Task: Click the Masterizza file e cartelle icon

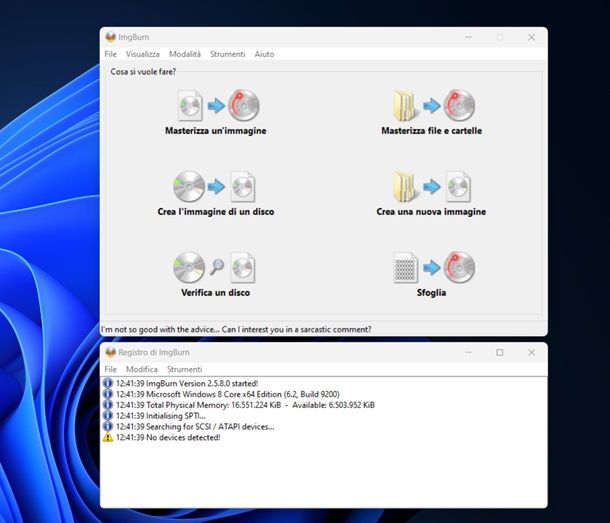Action: tap(433, 105)
